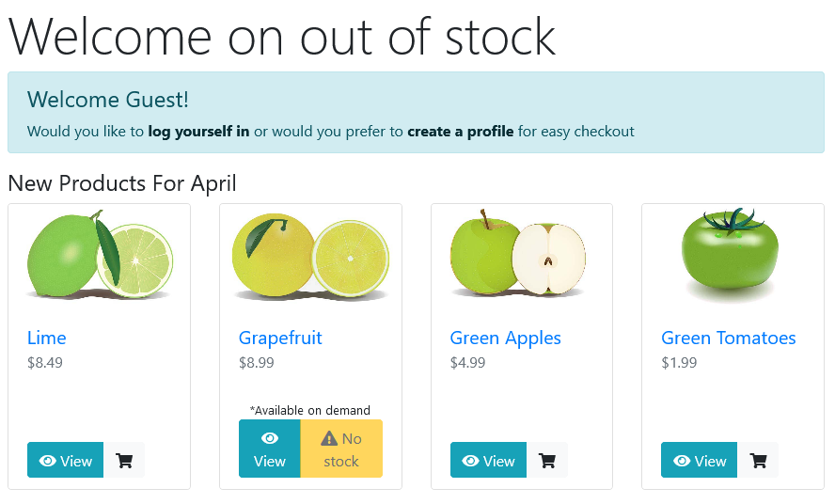Viewport: 835px width, 504px height.
Task: Select the Grapefruit product image
Action: click(x=310, y=257)
